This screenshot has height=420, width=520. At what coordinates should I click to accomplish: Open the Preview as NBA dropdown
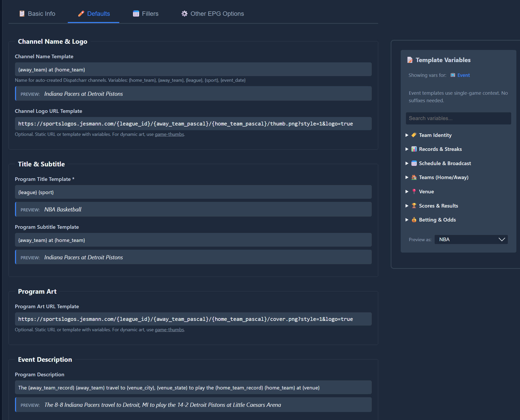[x=471, y=239]
